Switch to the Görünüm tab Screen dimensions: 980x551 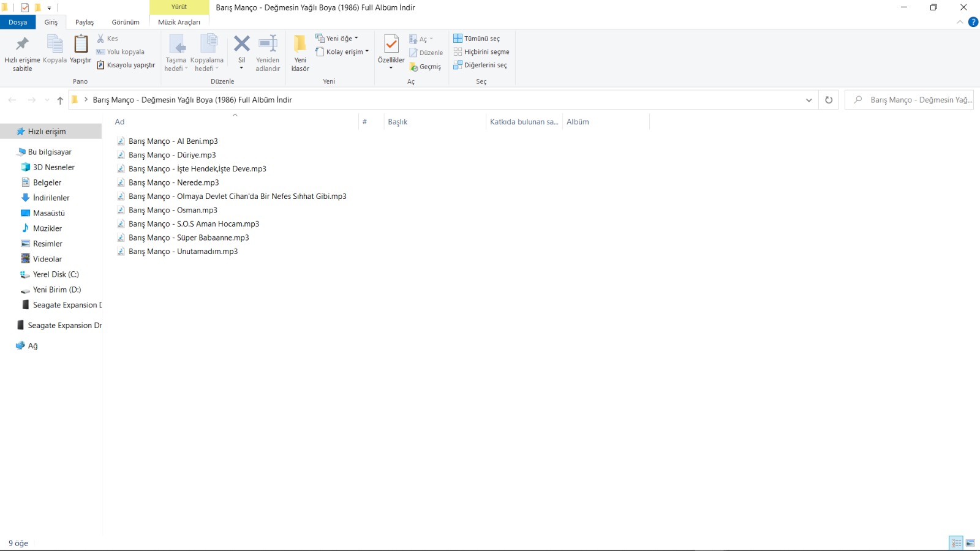126,22
